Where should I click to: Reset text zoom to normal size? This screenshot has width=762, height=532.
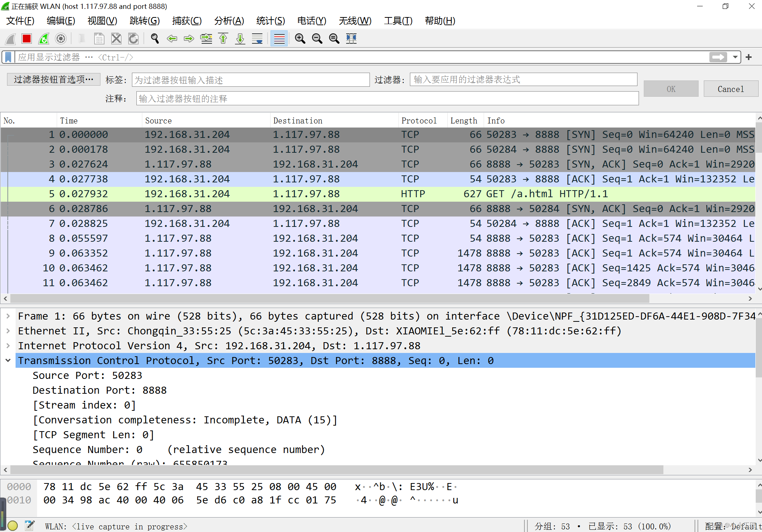(x=334, y=39)
